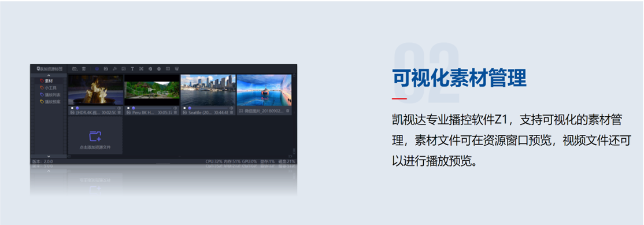Click the 添加资源标签 button
This screenshot has height=225, width=644.
coord(50,69)
